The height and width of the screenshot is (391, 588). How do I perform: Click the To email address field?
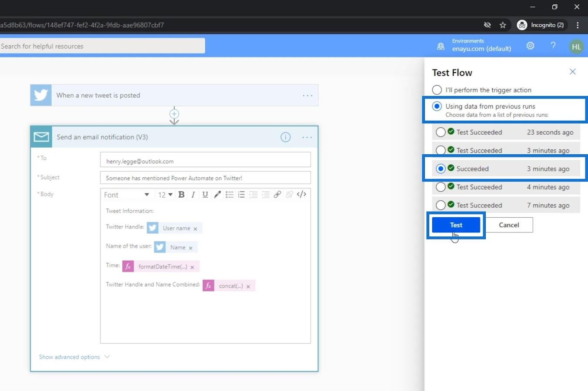pos(205,160)
